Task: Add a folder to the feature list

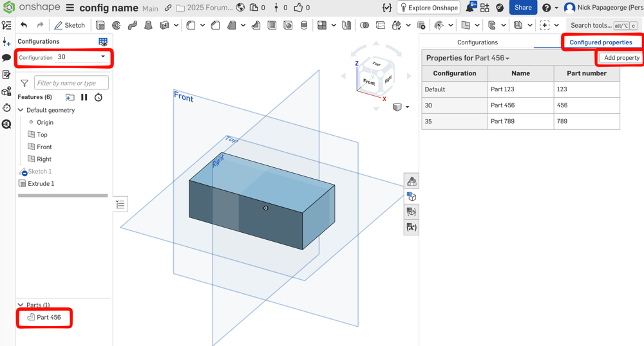Action: (x=70, y=97)
